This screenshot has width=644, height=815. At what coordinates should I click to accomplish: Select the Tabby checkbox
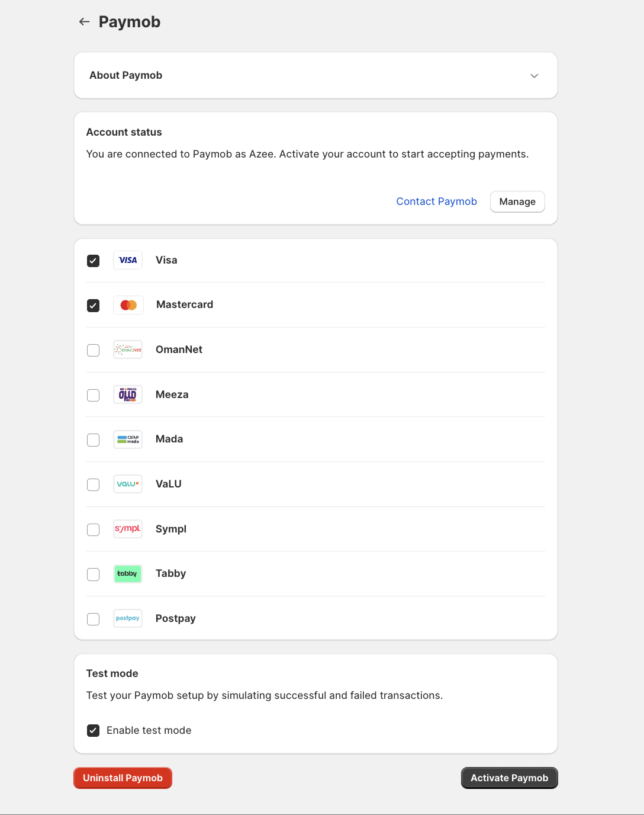(x=94, y=575)
